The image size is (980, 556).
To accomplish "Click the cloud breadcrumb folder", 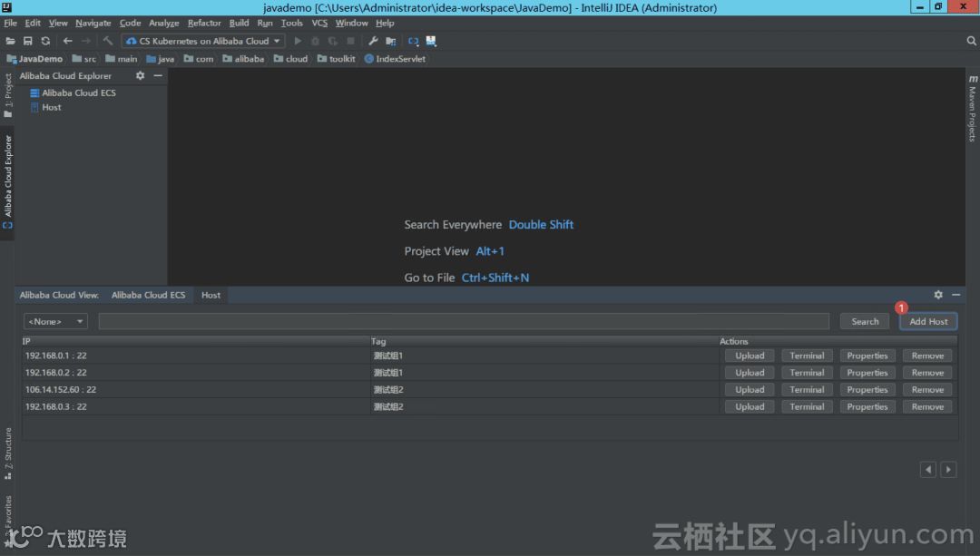I will point(290,59).
